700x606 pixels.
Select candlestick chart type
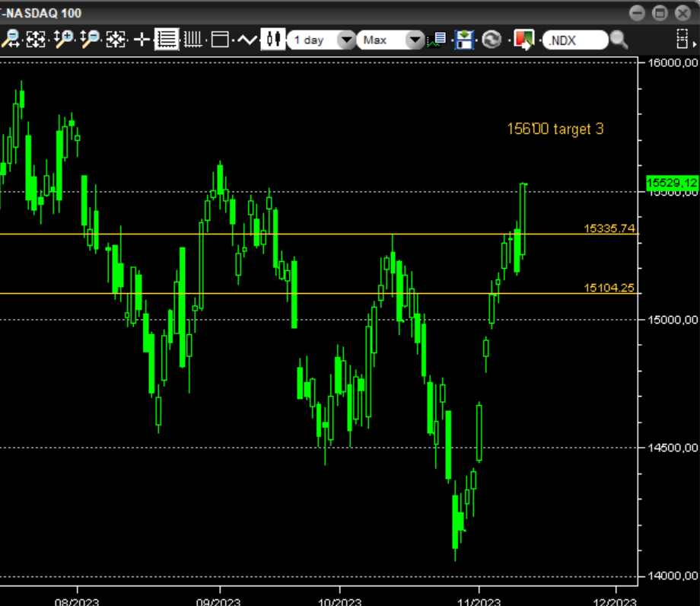tap(273, 40)
